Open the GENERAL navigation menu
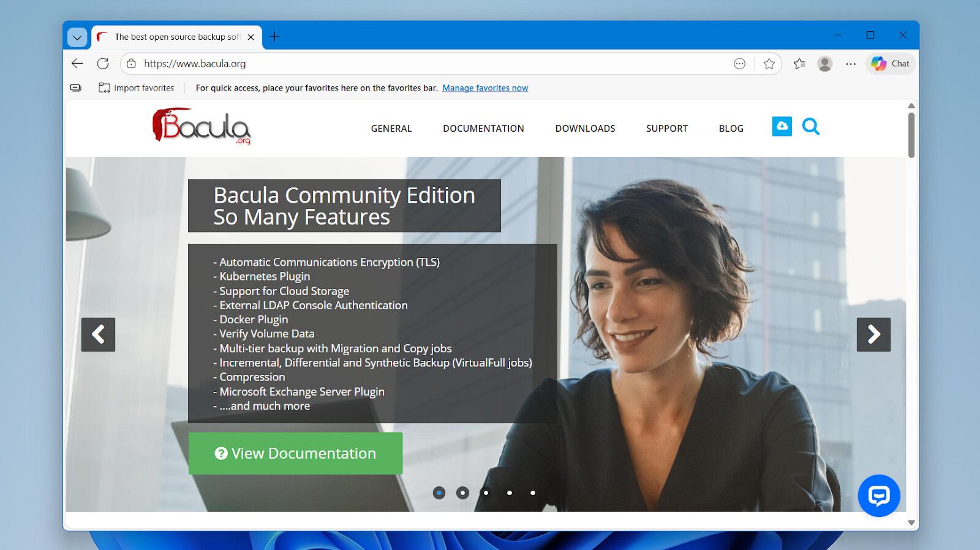This screenshot has width=980, height=550. click(391, 129)
